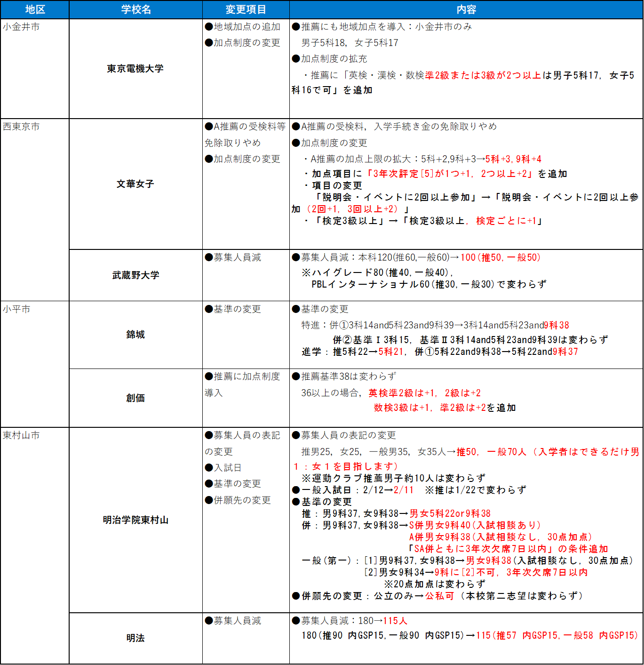Click SA併ともに3年次欠席7日以内 condition line
Image resolution: width=644 pixels, height=665 pixels.
pos(508,549)
